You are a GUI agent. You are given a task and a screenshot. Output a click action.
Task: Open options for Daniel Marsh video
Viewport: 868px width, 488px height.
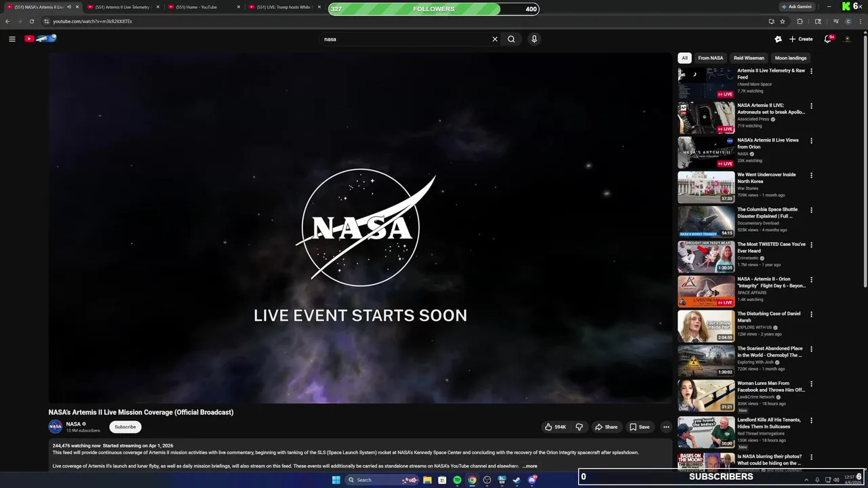pyautogui.click(x=811, y=314)
